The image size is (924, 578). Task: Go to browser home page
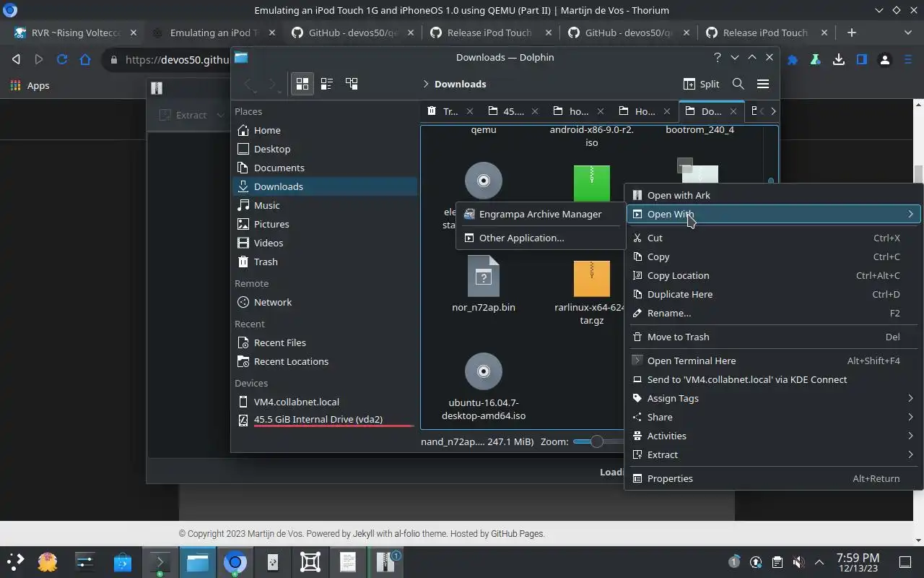[85, 60]
